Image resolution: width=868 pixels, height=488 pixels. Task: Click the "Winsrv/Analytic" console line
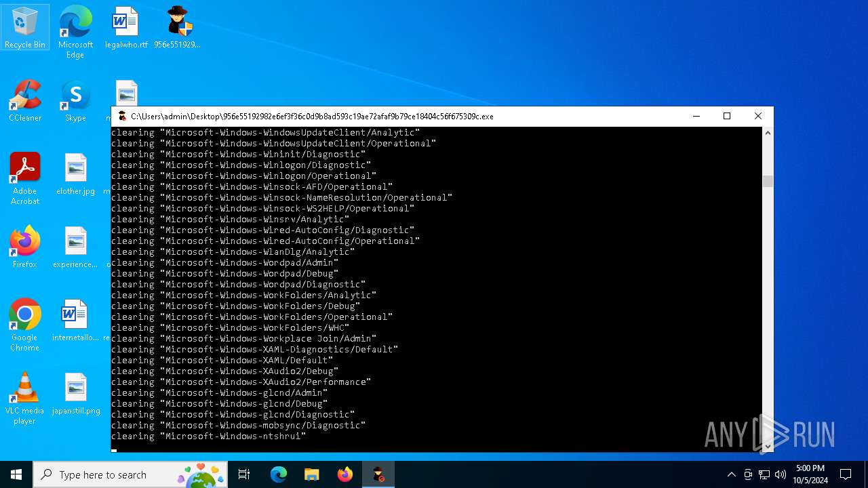click(x=230, y=220)
